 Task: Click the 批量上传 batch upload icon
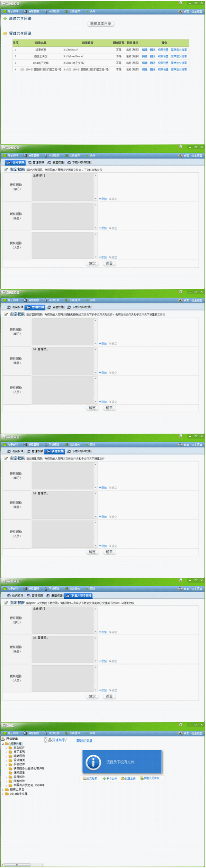(122, 778)
